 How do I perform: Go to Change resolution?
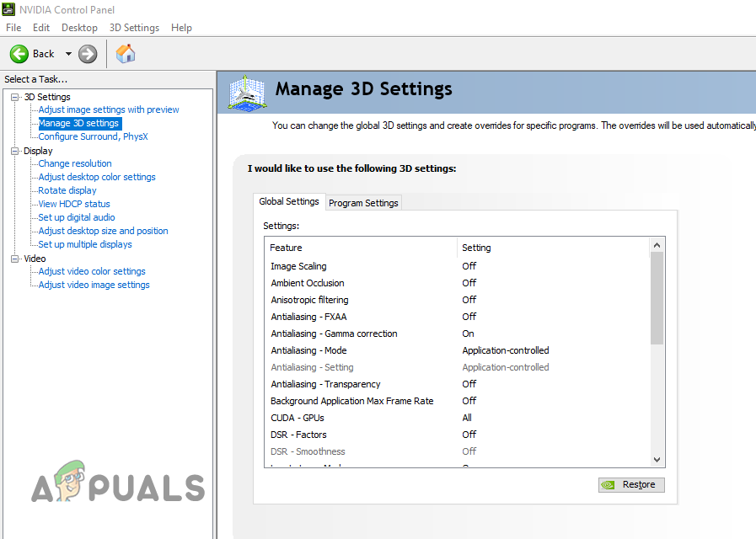(75, 163)
